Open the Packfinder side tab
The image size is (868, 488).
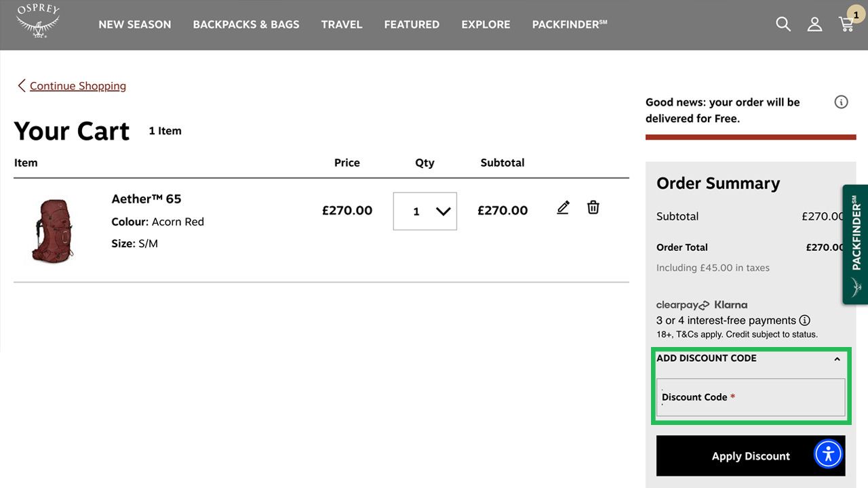(x=855, y=244)
